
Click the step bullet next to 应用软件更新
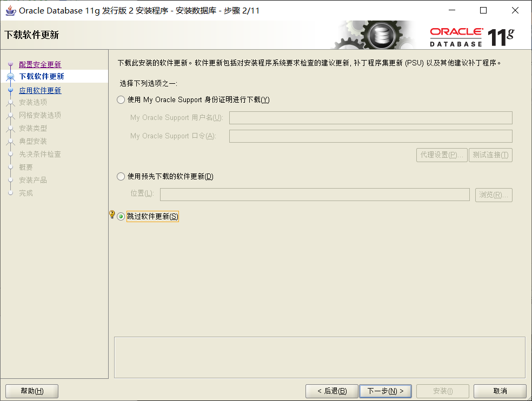coord(10,90)
